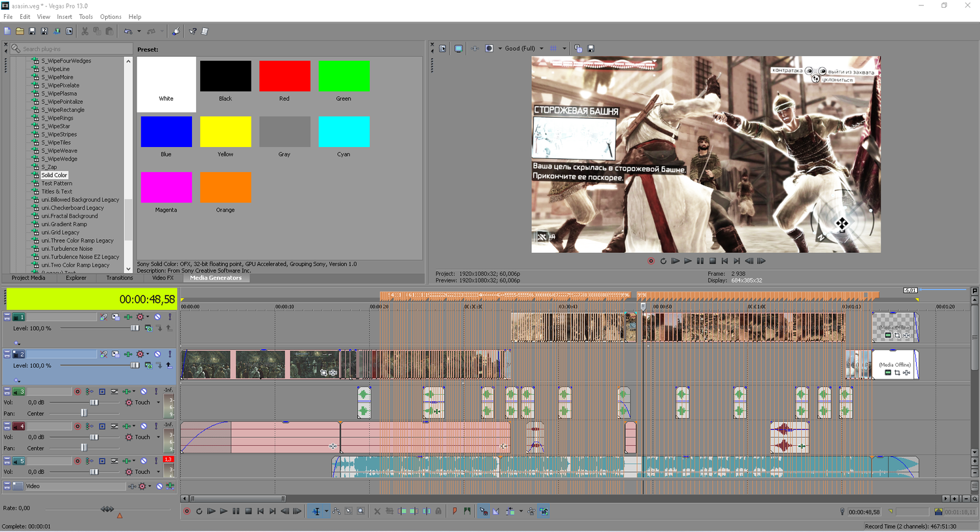Image resolution: width=980 pixels, height=532 pixels.
Task: Expand keyframes on video track 1
Action: click(17, 343)
